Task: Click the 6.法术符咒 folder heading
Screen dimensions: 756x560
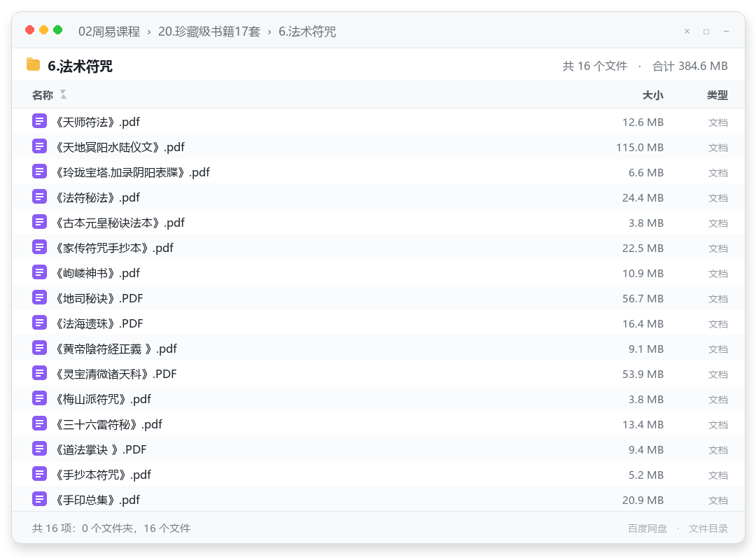Action: [x=80, y=66]
